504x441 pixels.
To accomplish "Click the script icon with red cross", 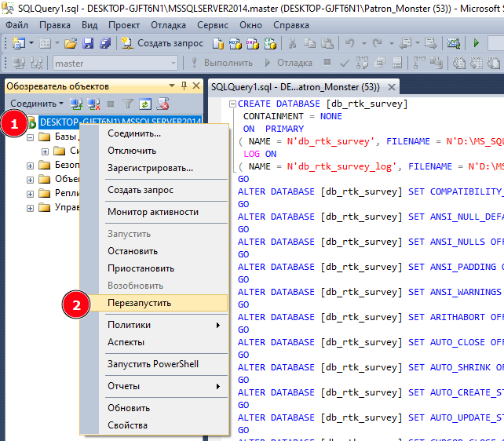I will (163, 104).
